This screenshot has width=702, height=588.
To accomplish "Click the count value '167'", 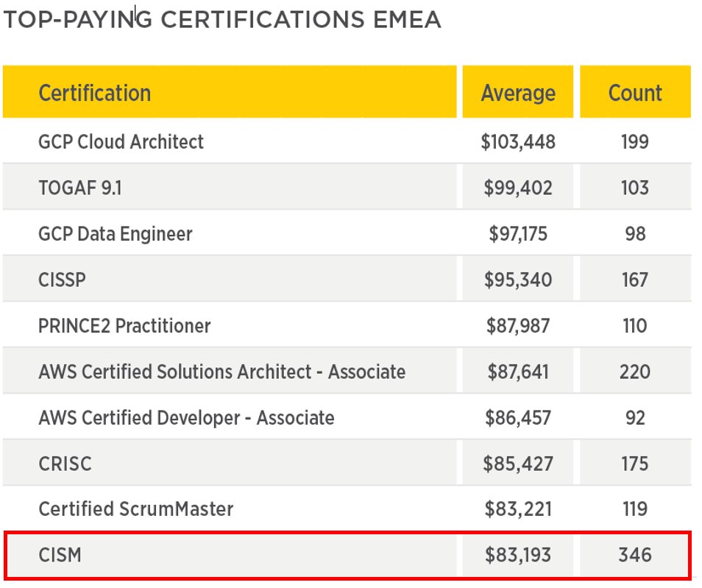I will [x=635, y=280].
